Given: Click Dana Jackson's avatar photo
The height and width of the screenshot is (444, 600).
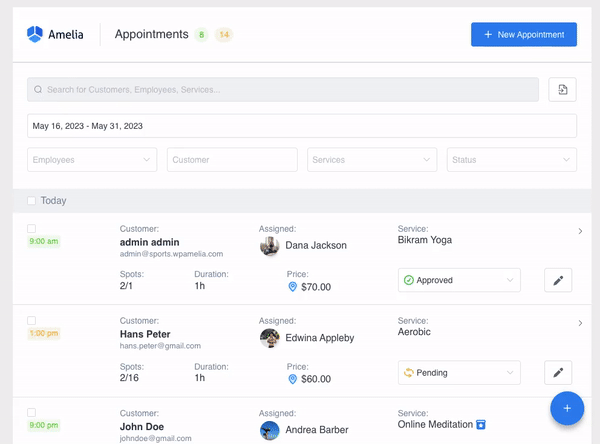Looking at the screenshot, I should click(269, 245).
